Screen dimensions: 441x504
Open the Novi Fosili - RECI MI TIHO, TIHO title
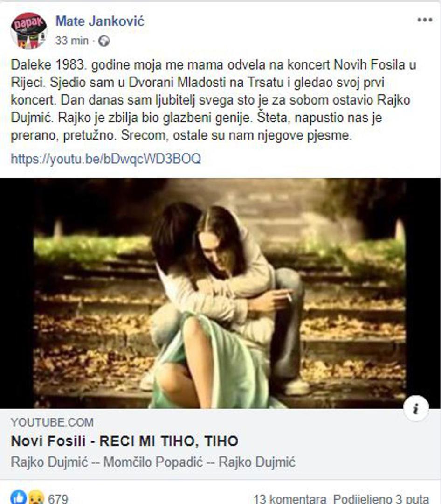(x=124, y=441)
